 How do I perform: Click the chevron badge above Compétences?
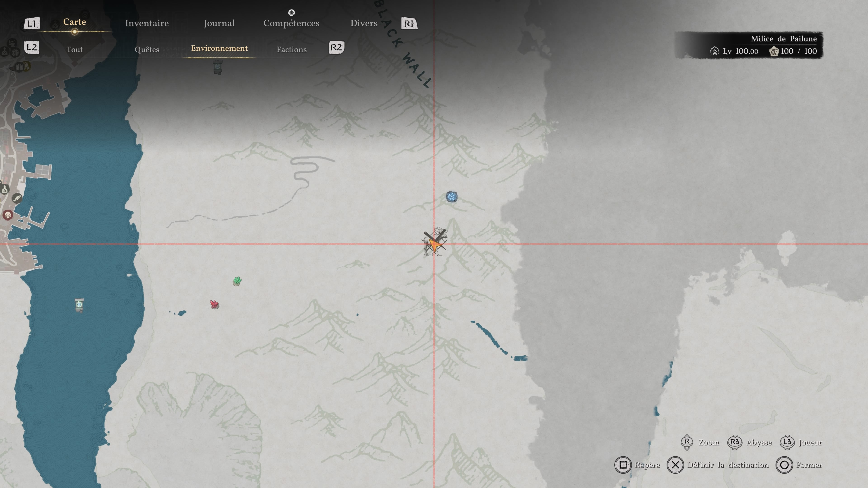point(291,12)
